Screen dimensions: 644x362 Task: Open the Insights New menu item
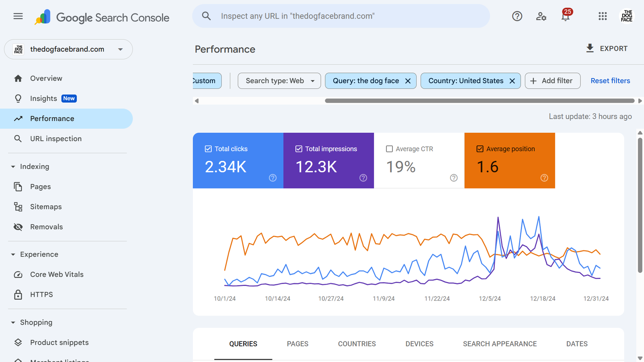(x=66, y=99)
